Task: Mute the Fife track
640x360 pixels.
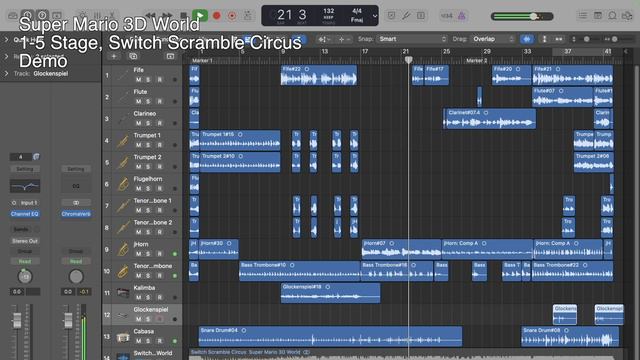Action: click(138, 80)
